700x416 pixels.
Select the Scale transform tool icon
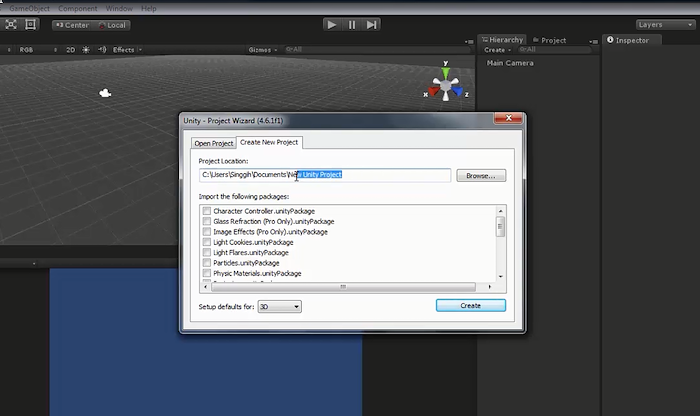coord(11,25)
